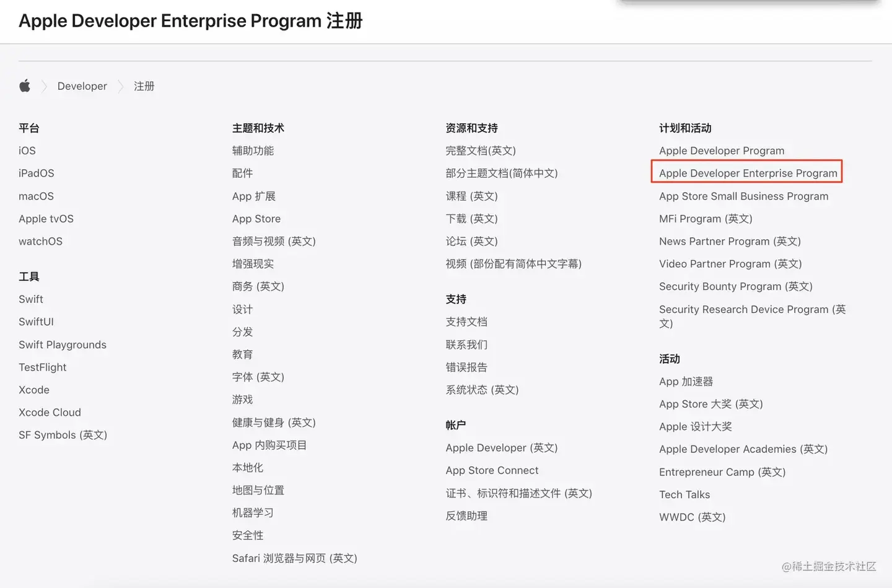This screenshot has height=588, width=892.
Task: Click 联系我们 in the 支持 section
Action: click(x=466, y=344)
